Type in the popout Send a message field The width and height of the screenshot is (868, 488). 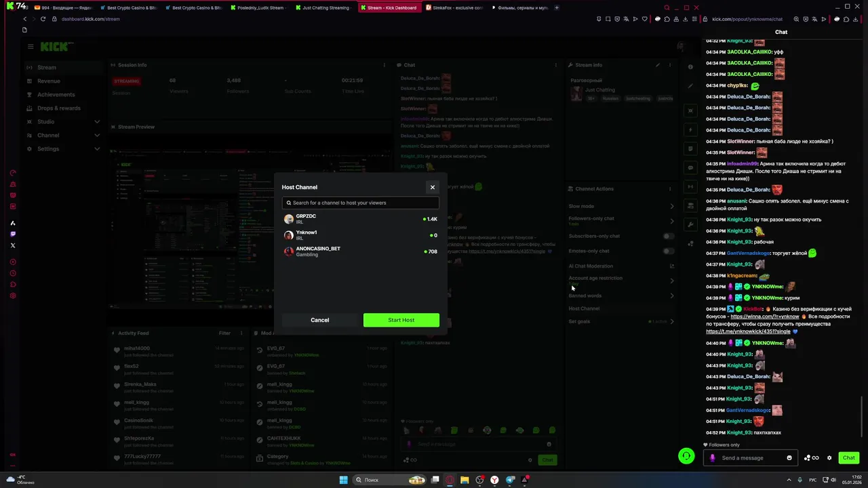(x=751, y=457)
